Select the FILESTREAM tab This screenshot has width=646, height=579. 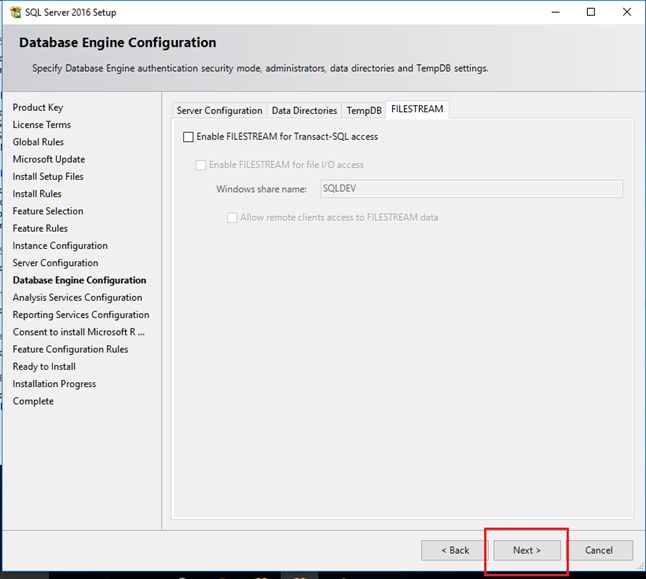tap(417, 109)
